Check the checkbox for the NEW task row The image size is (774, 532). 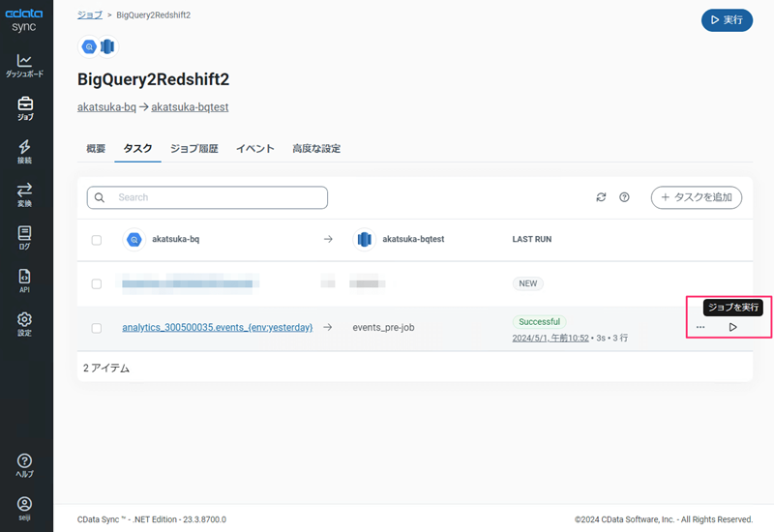click(97, 283)
